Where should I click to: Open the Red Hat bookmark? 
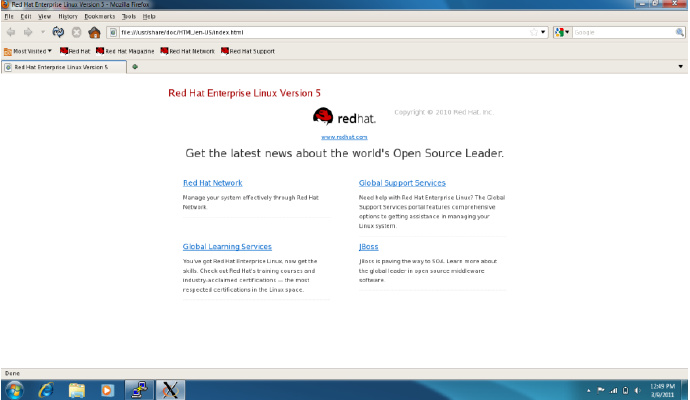75,51
